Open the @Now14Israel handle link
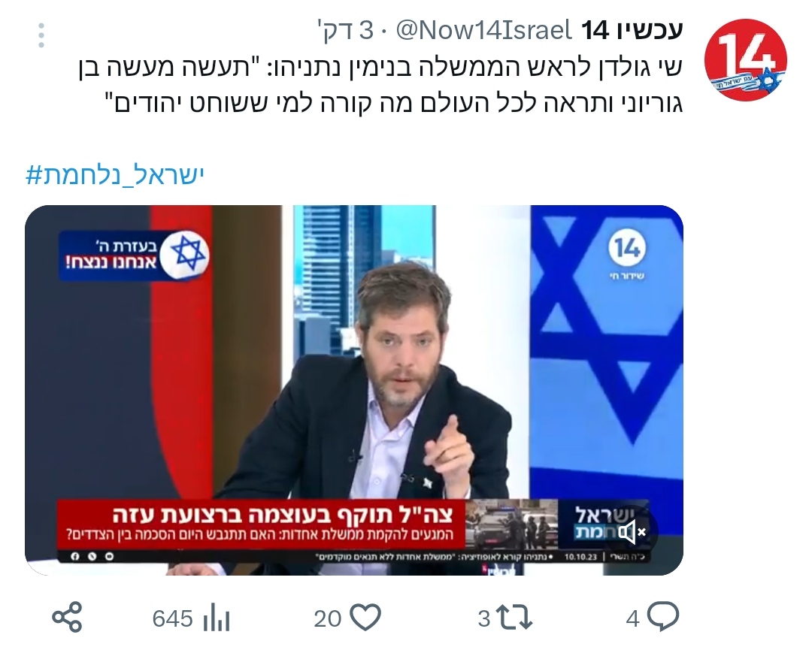This screenshot has width=812, height=653. (483, 31)
